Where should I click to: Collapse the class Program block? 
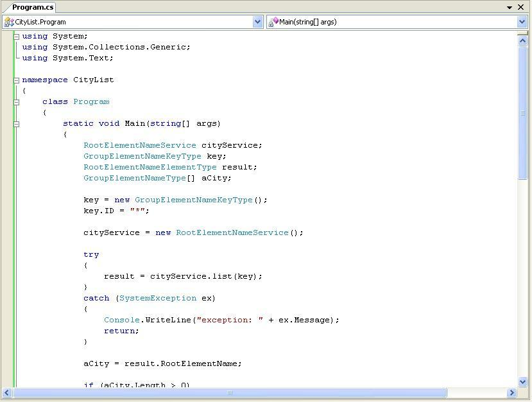pyautogui.click(x=16, y=102)
